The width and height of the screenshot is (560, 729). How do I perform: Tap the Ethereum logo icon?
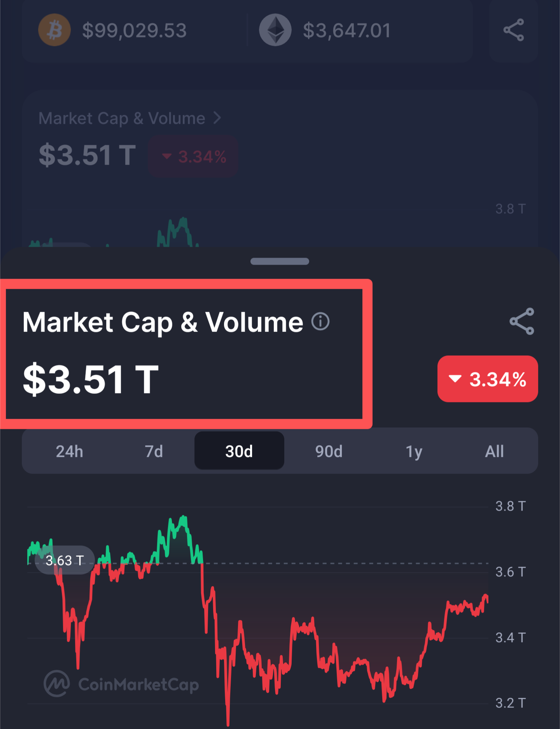click(x=275, y=30)
